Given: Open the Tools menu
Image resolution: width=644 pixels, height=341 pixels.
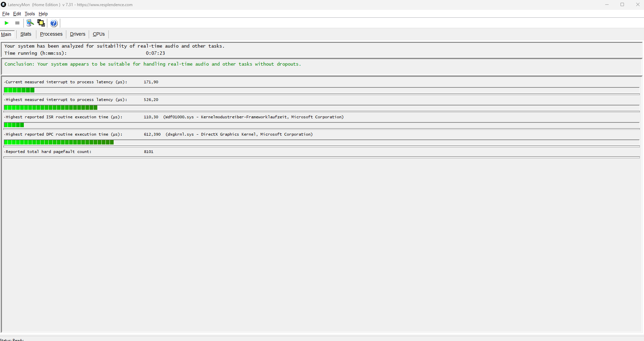Looking at the screenshot, I should 30,14.
